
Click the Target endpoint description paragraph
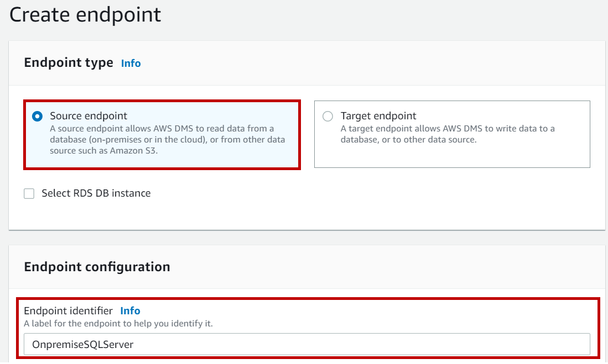pos(447,134)
